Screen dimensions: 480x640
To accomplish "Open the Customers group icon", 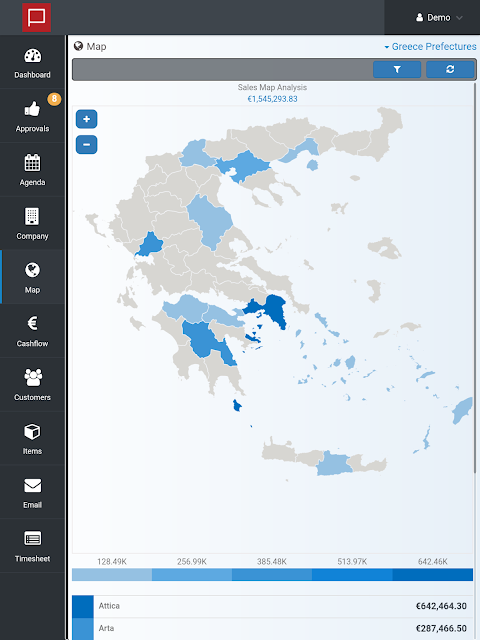I will pos(33,378).
